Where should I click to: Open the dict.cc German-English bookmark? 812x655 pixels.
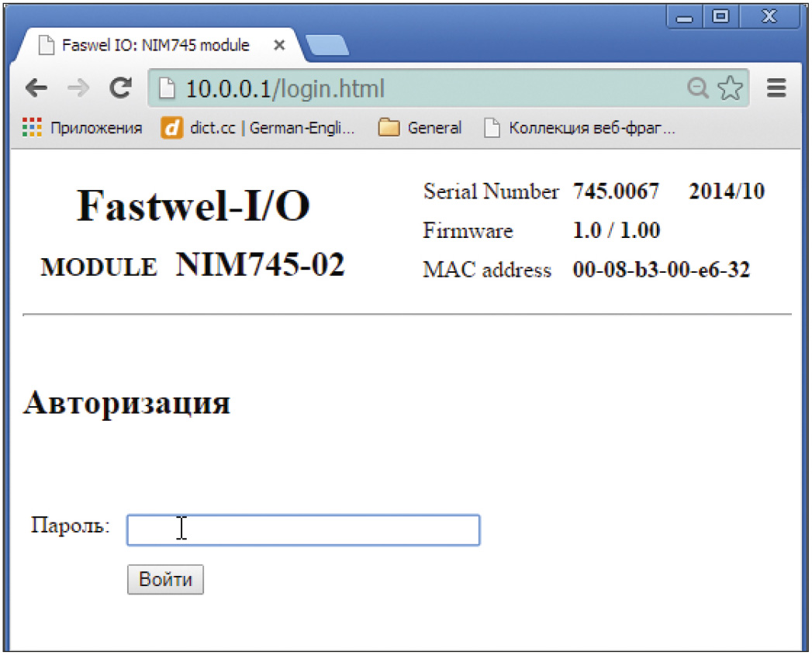coord(258,128)
